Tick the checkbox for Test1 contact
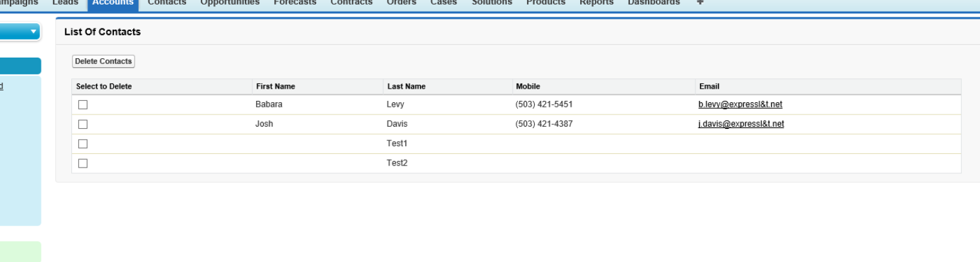The image size is (980, 262). click(83, 144)
